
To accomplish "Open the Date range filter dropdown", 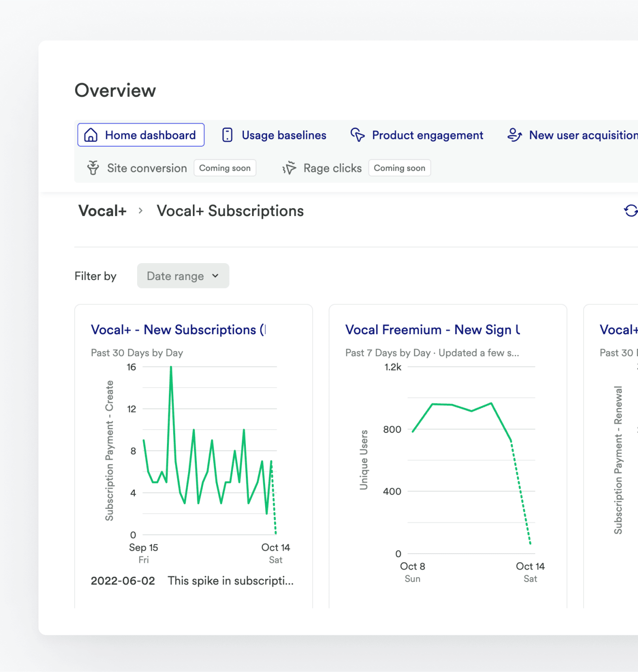I will [x=183, y=276].
